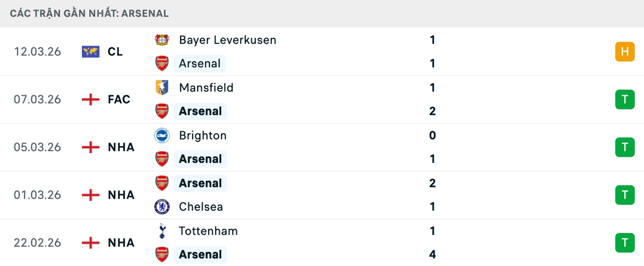Click the England flag in the 05.03.26 row
Screen dimensions: 644x266
[91, 147]
